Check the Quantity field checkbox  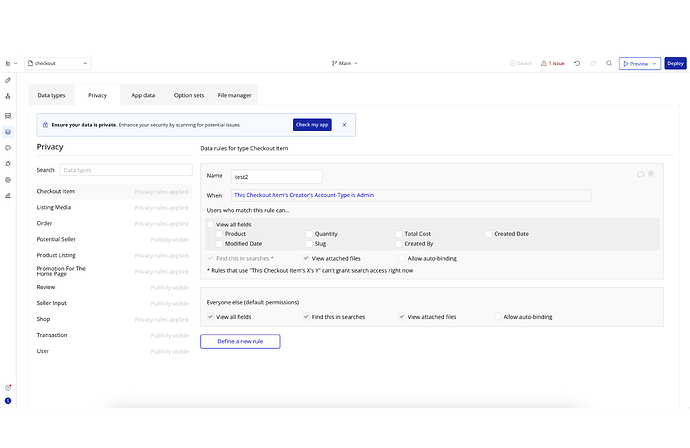point(309,234)
